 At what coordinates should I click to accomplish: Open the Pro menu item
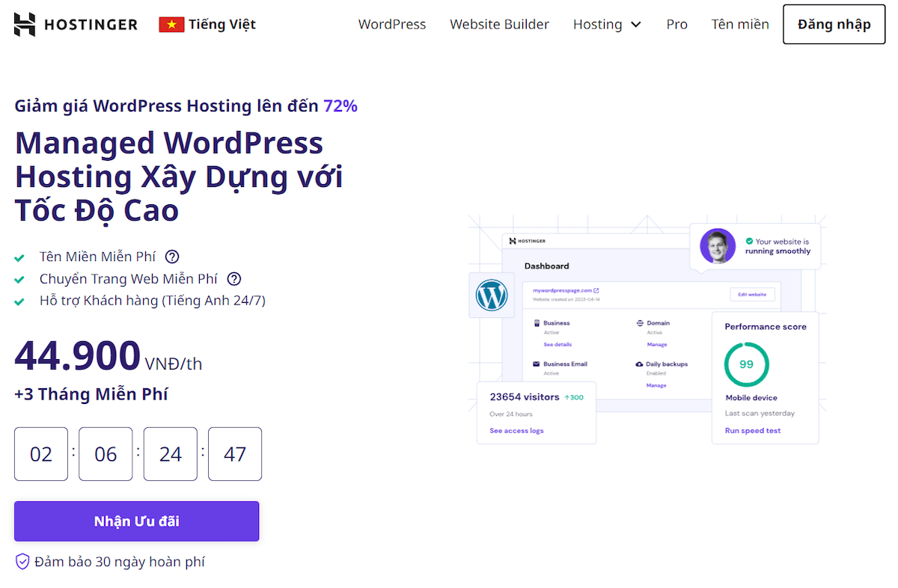[x=677, y=25]
